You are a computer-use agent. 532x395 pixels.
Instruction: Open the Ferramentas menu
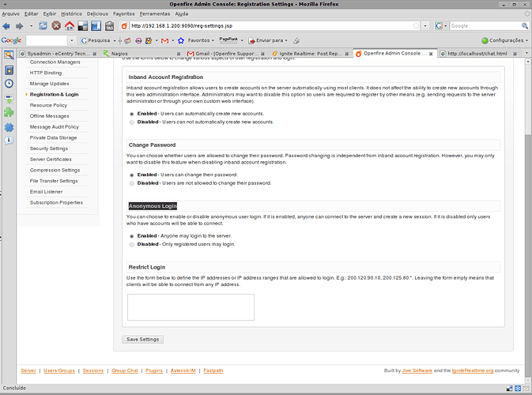pos(155,14)
